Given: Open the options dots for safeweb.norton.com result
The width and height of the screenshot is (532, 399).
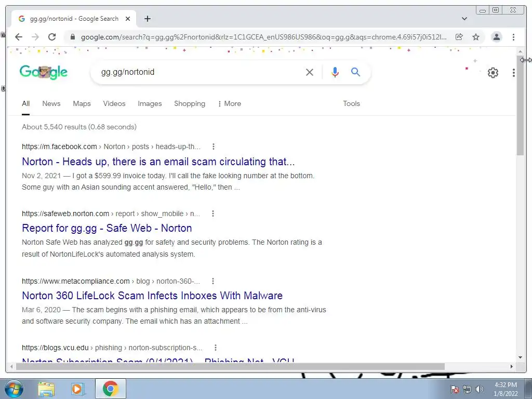Looking at the screenshot, I should 212,214.
